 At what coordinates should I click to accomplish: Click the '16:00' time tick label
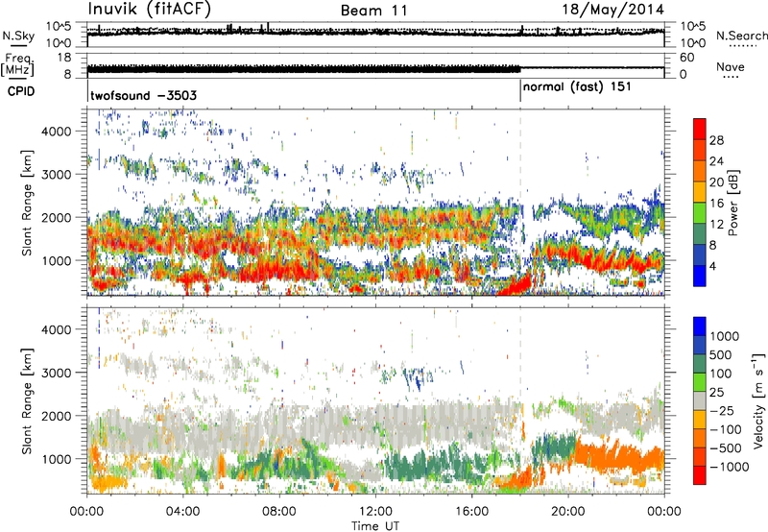(x=471, y=512)
